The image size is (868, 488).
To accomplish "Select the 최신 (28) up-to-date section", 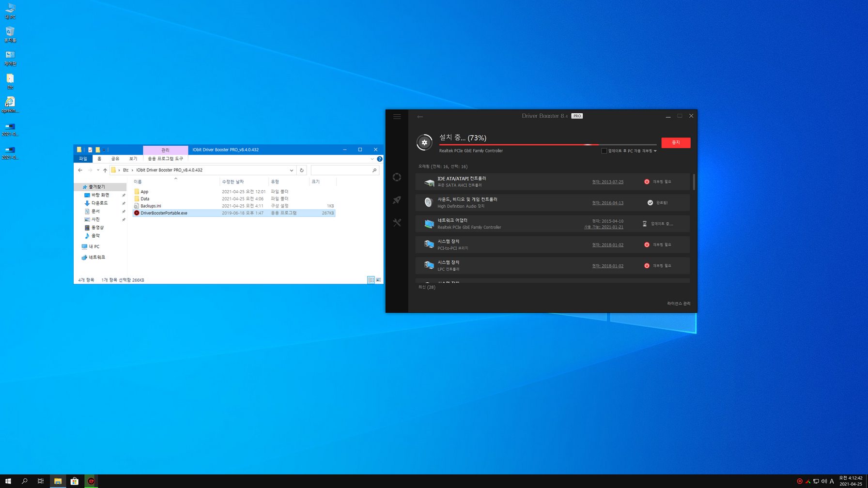I will [x=427, y=287].
